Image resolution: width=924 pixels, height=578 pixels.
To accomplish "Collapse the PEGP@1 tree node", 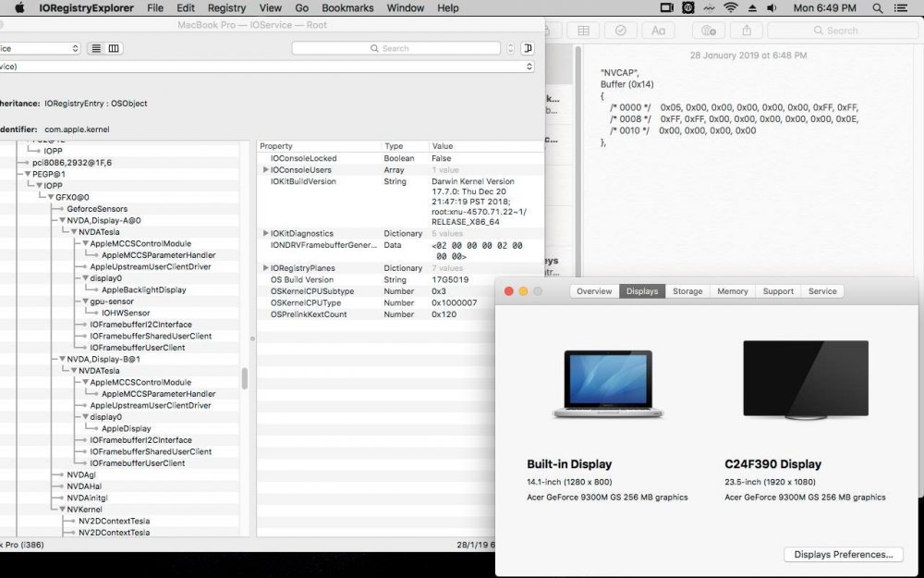I will (27, 174).
